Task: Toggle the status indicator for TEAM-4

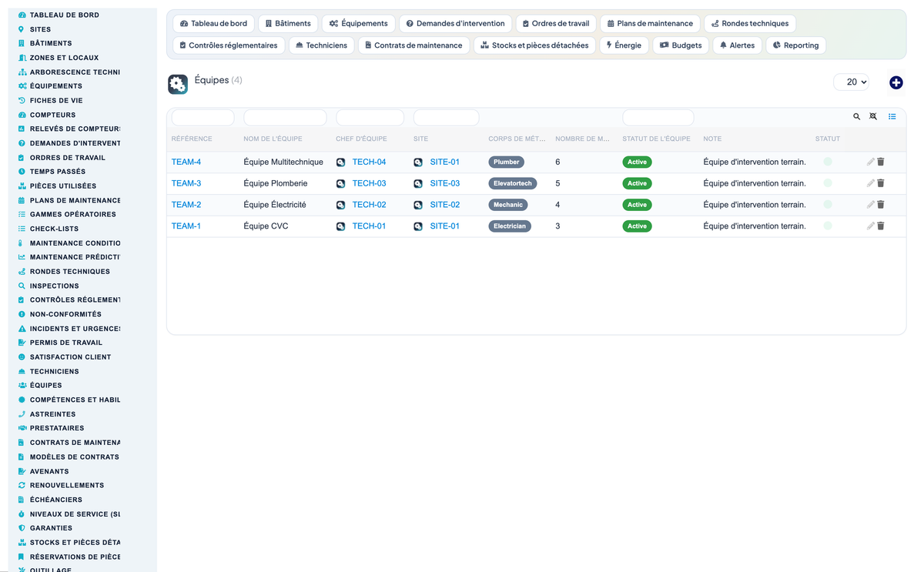Action: coord(828,162)
